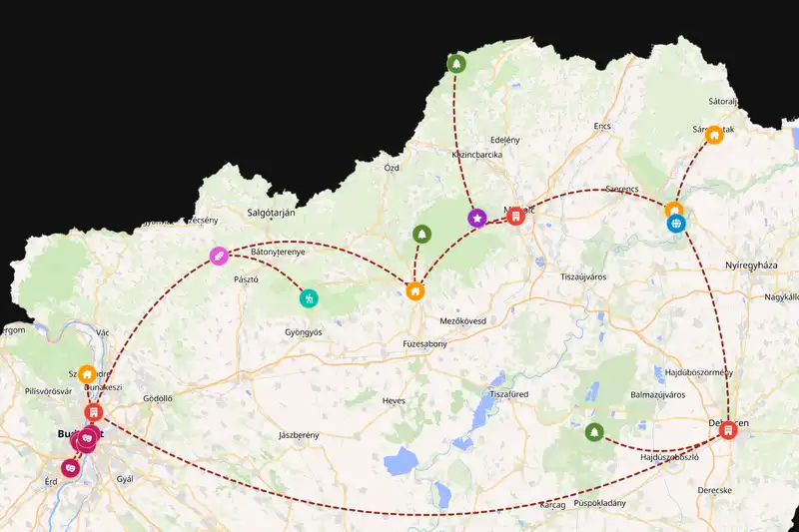The width and height of the screenshot is (799, 532).
Task: Select the front theater mask marker in Budapest
Action: [x=87, y=437]
